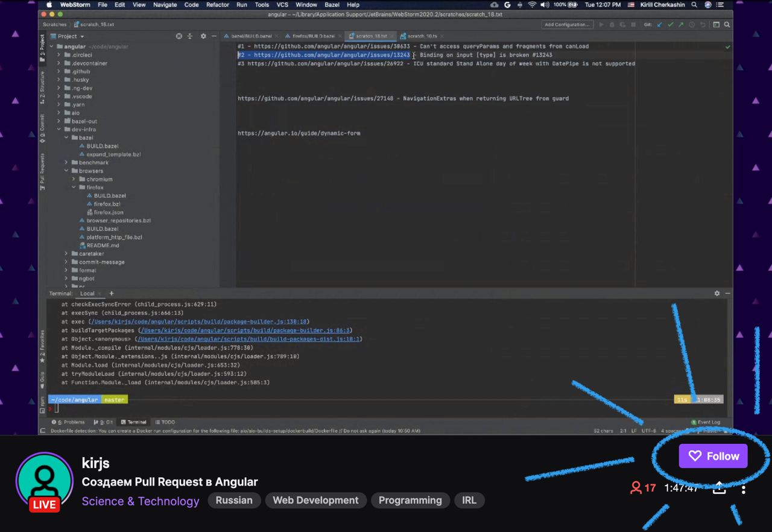Image resolution: width=772 pixels, height=532 pixels.
Task: Open the VCS menu
Action: pyautogui.click(x=282, y=5)
